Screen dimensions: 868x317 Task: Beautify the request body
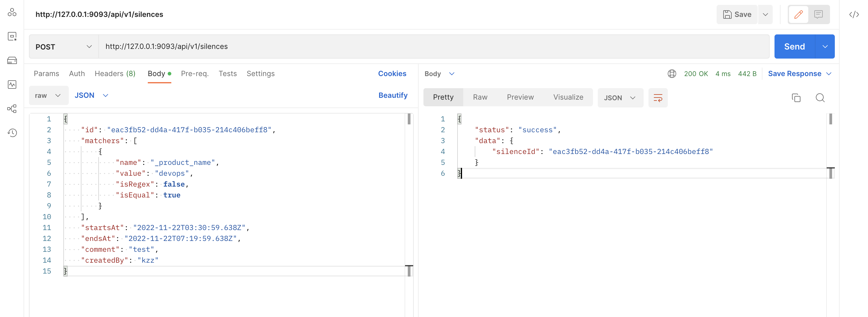(393, 95)
